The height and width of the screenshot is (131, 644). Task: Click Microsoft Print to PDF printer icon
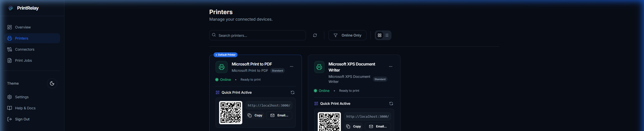pyautogui.click(x=222, y=67)
